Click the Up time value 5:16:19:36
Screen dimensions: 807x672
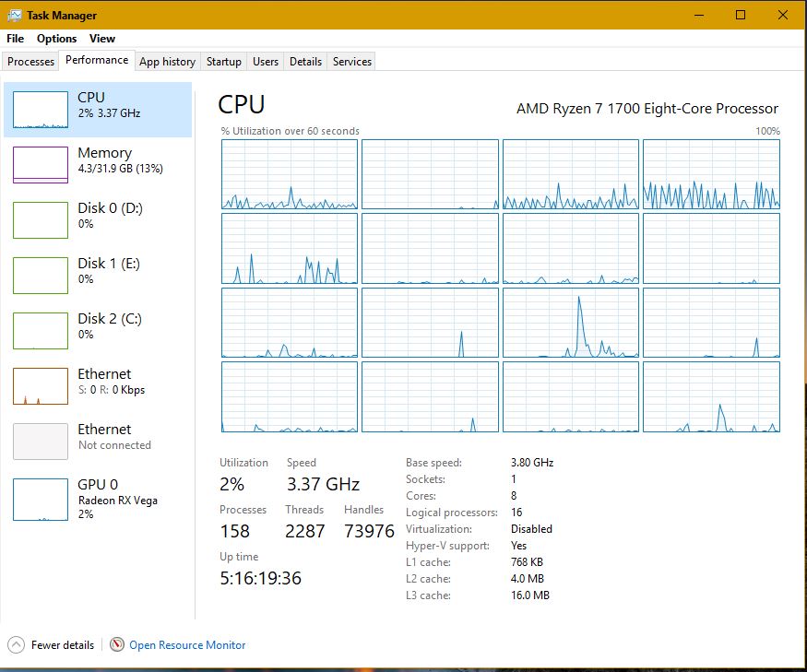260,578
